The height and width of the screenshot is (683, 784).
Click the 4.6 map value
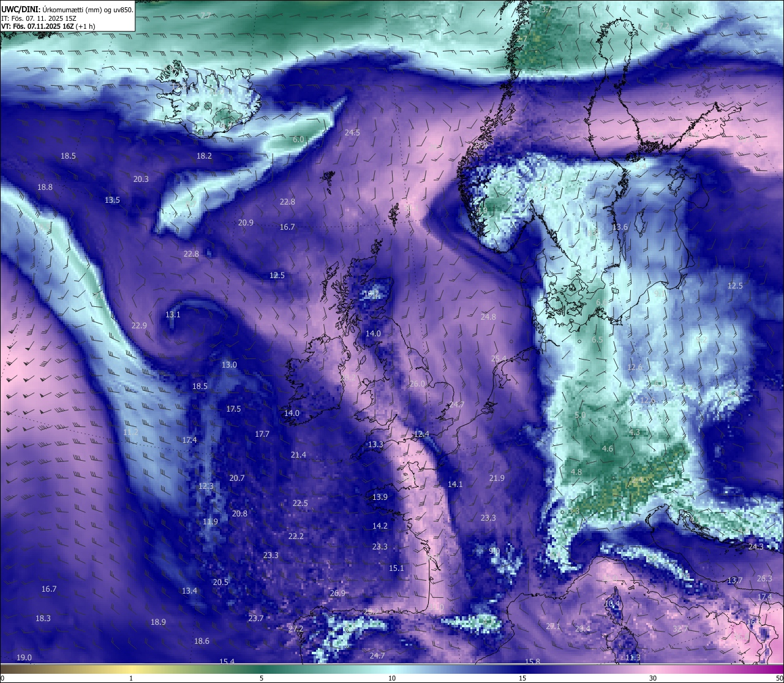coord(608,449)
